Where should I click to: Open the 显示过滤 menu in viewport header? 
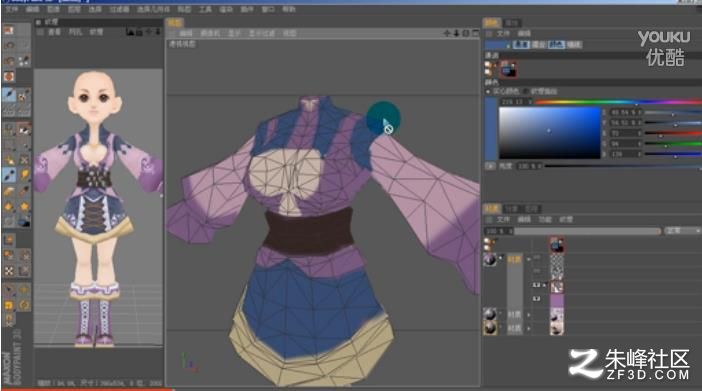[x=261, y=33]
